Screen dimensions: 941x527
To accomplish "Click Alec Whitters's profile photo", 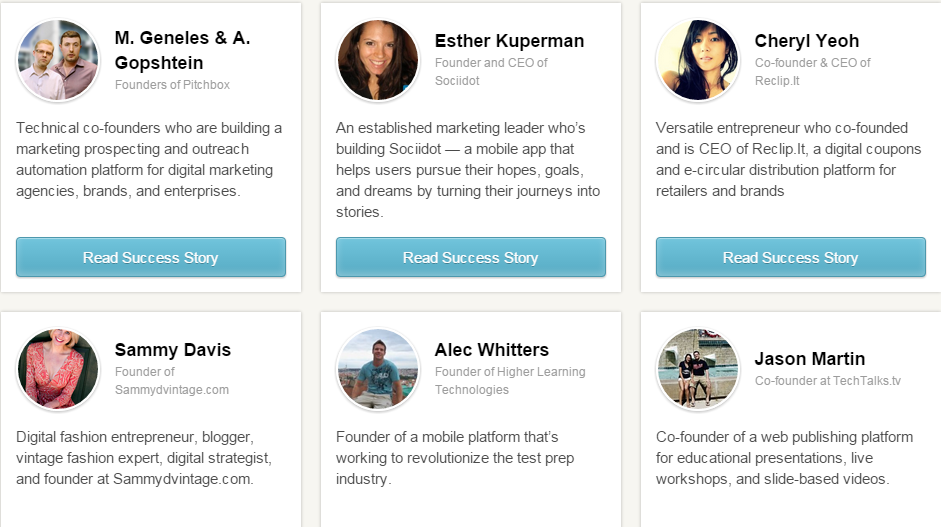I will point(378,369).
